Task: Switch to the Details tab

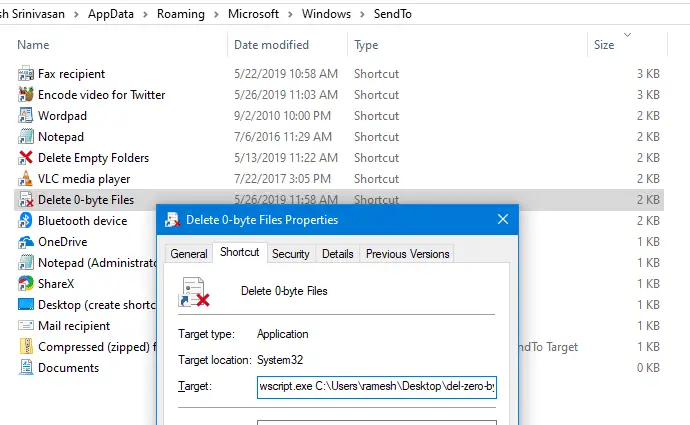Action: click(337, 254)
